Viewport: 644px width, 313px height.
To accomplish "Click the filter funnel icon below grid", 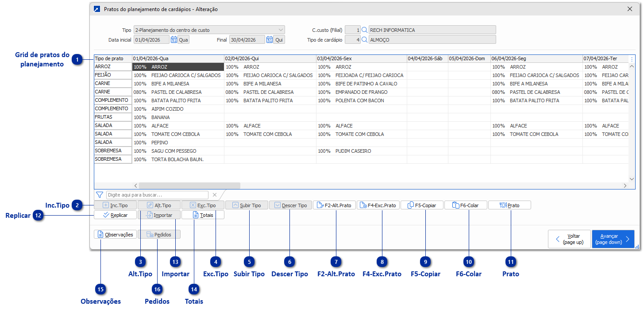I will [100, 195].
